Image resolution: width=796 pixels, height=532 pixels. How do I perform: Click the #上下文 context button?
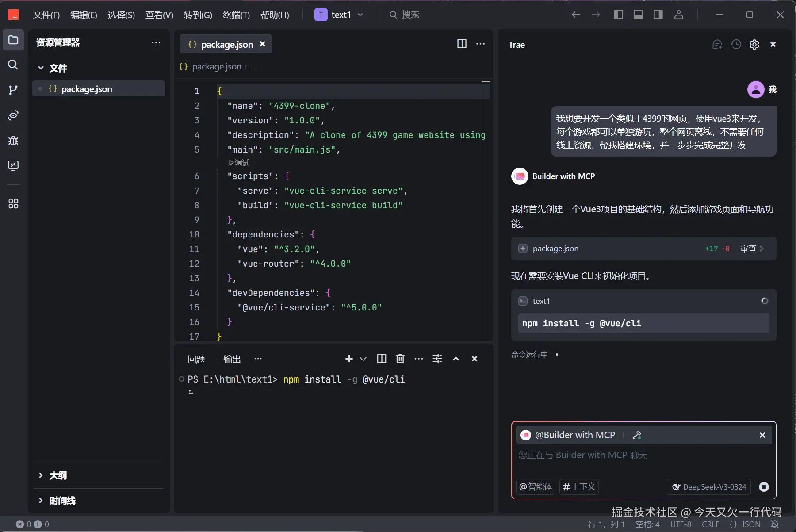579,487
